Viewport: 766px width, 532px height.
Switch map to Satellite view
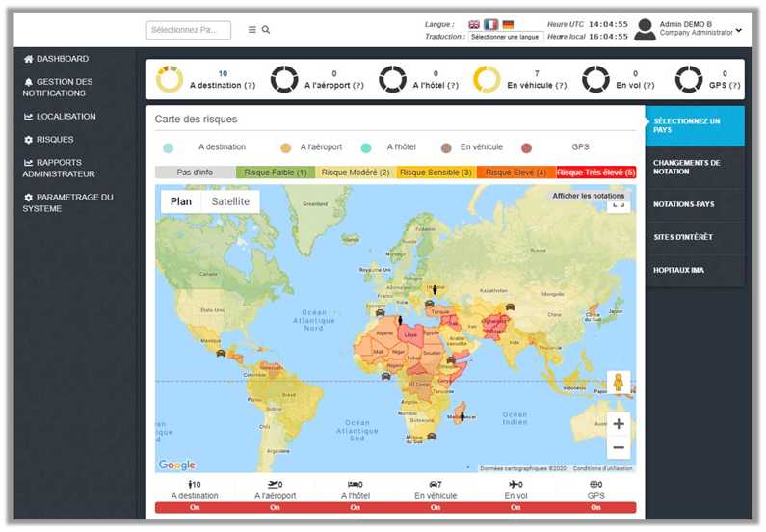click(230, 201)
